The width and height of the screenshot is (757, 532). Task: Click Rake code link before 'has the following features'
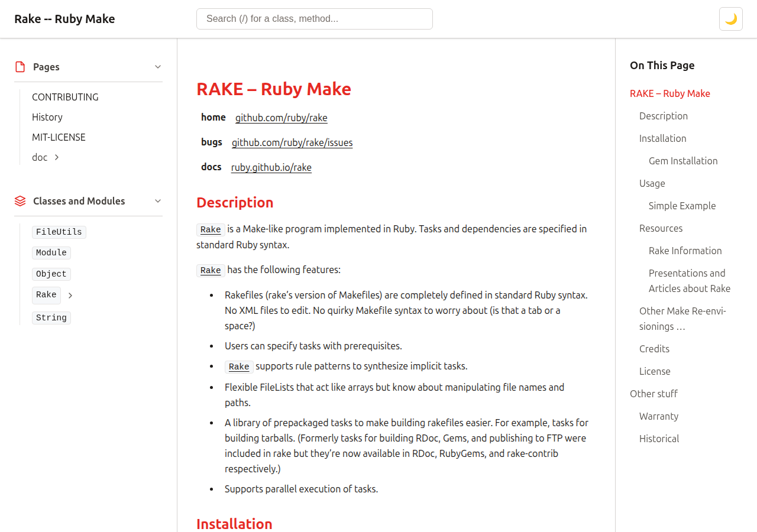tap(211, 271)
